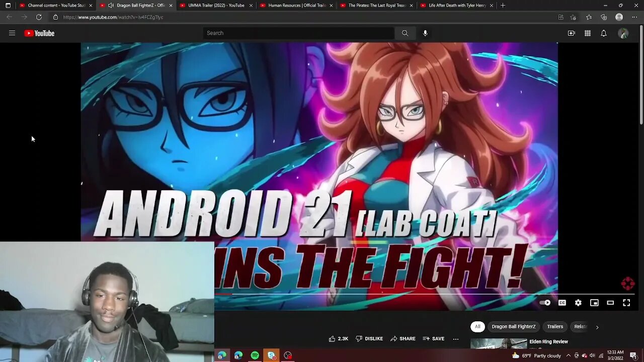Switch to UMMA Trailer (2022) tab

216,5
